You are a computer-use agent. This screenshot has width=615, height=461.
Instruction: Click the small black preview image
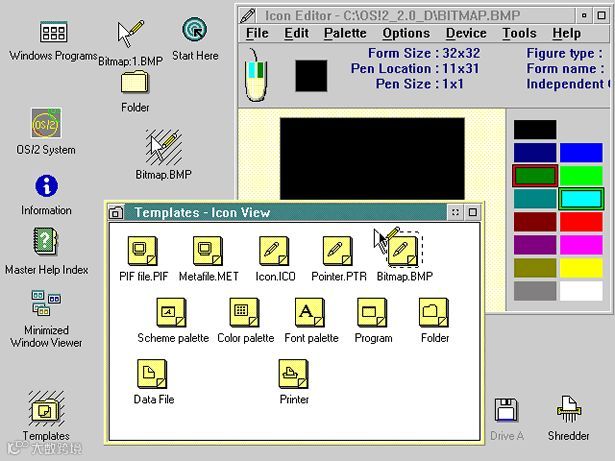311,76
